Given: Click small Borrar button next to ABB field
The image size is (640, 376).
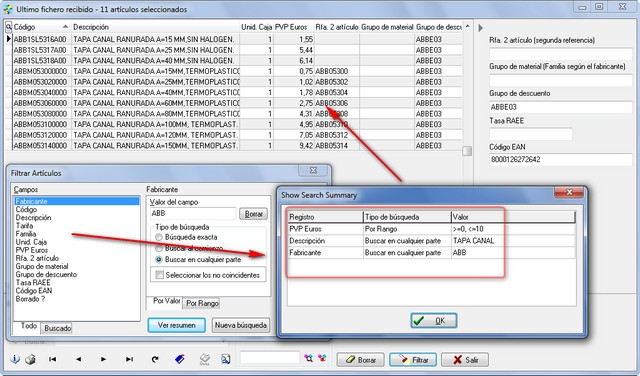Looking at the screenshot, I should 253,214.
